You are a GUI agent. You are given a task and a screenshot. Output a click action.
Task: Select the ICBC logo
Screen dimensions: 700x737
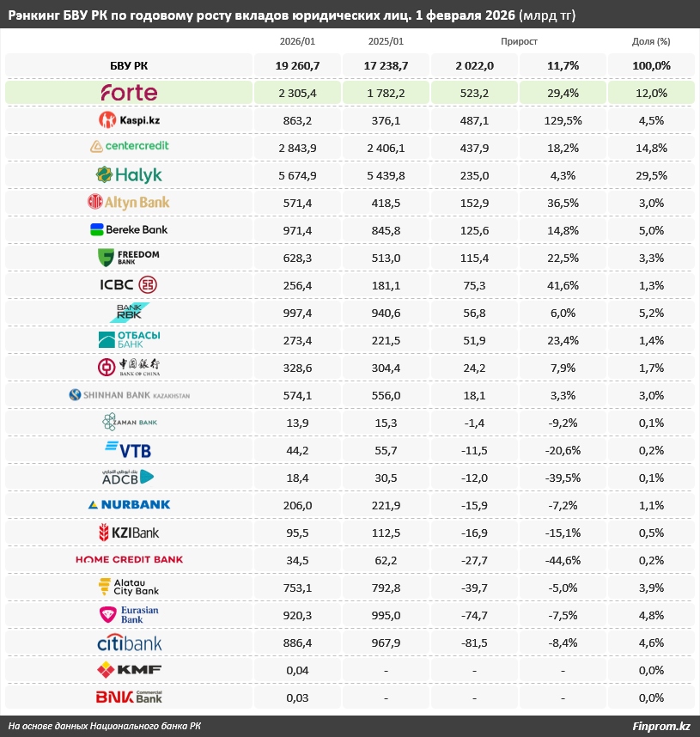click(x=129, y=285)
